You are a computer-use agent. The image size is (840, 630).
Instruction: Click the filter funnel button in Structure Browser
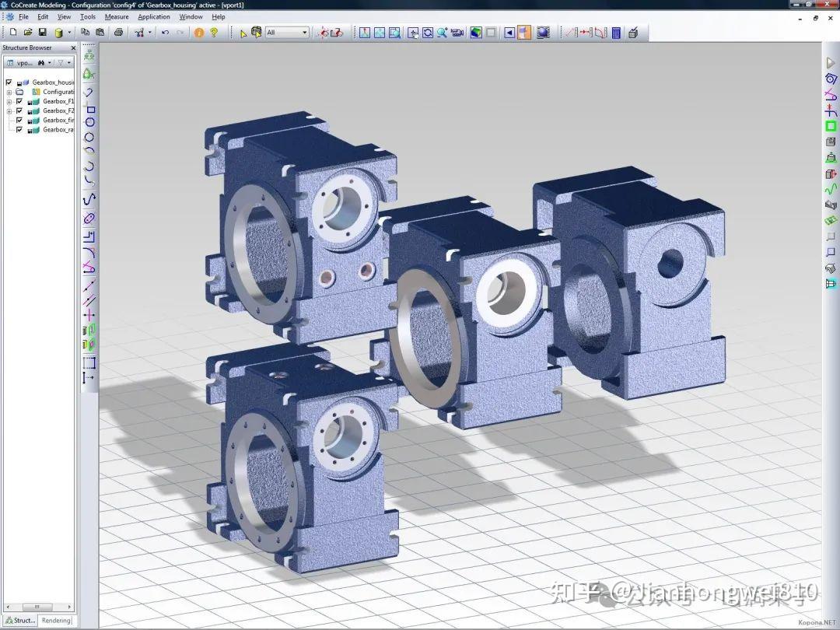coord(61,63)
